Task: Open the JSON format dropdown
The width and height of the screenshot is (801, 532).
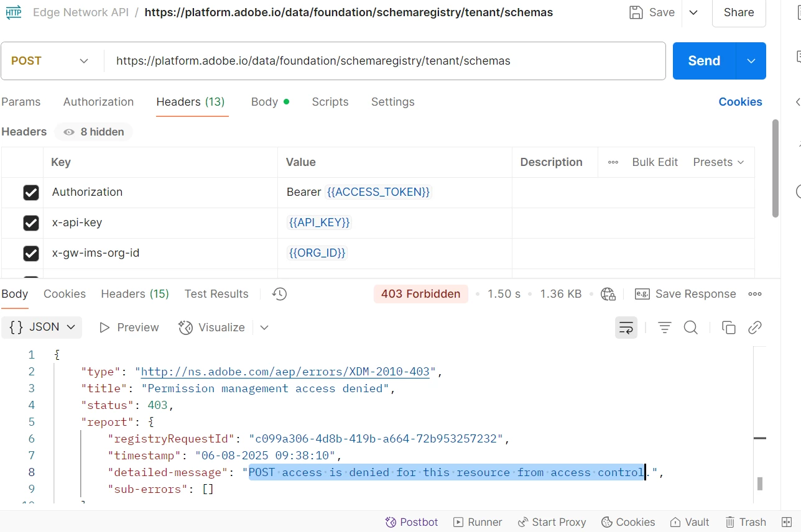Action: [42, 327]
